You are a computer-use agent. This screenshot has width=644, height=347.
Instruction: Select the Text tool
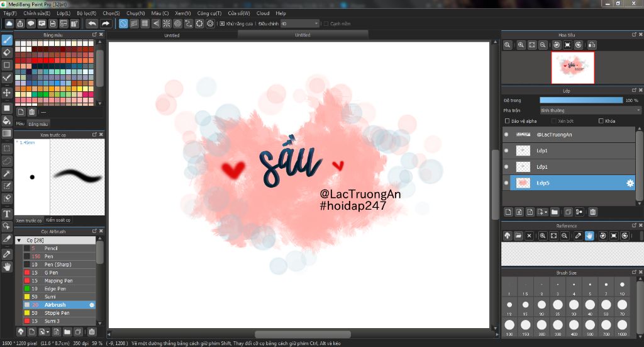click(x=6, y=213)
